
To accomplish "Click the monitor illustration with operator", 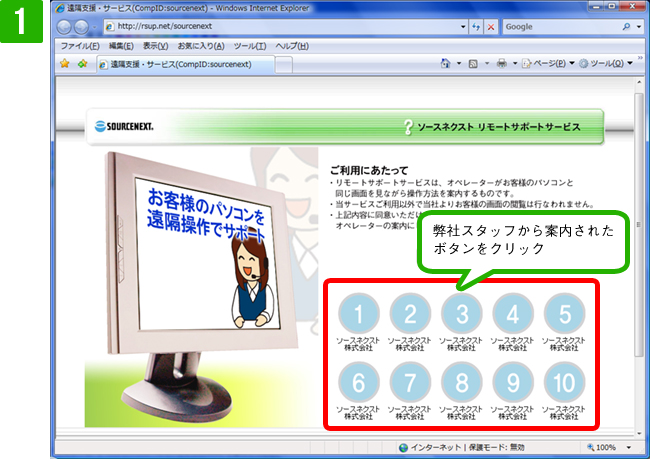I will coord(201,286).
